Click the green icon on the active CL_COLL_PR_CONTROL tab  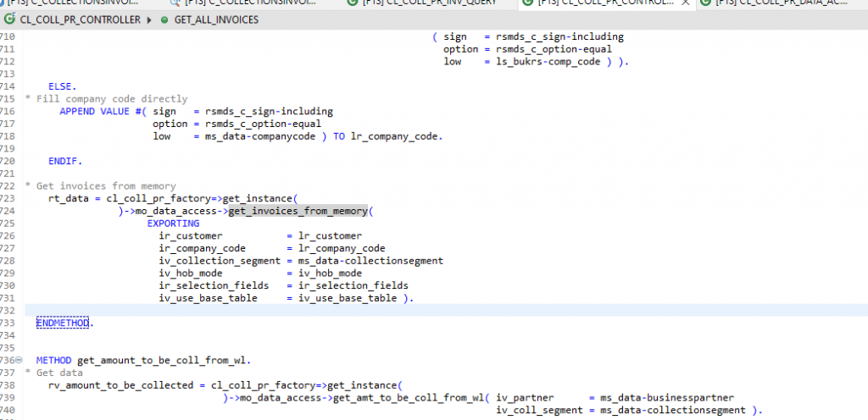527,3
